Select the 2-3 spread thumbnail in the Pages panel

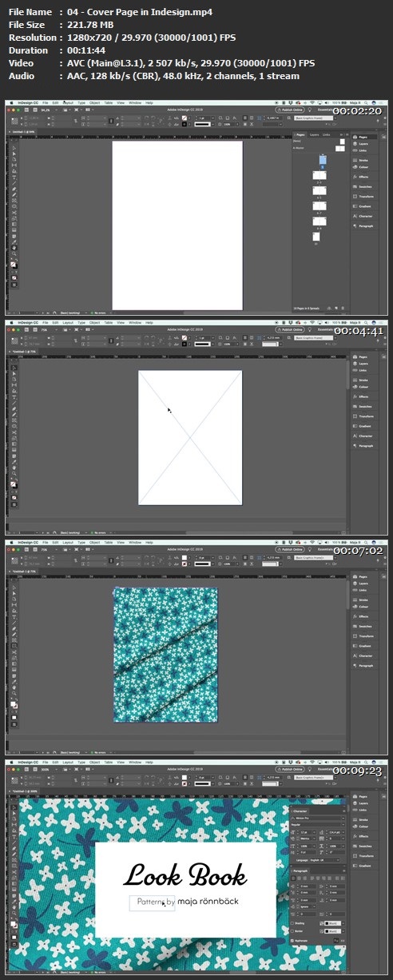tap(320, 176)
